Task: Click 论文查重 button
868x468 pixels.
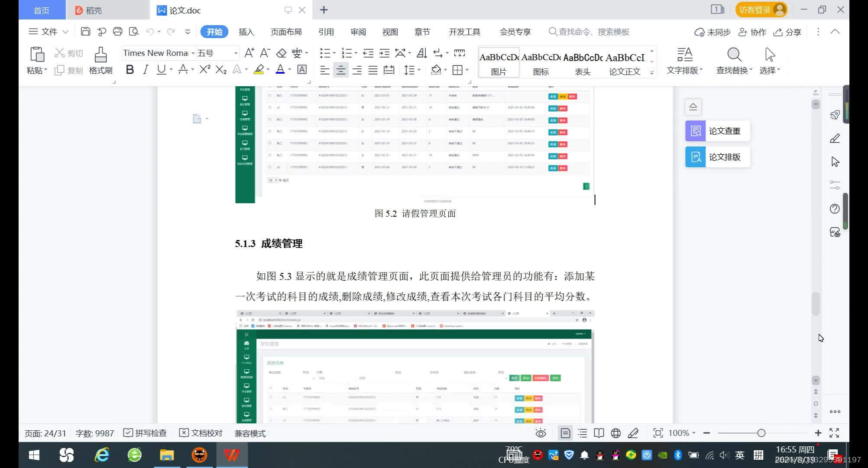Action: click(717, 131)
